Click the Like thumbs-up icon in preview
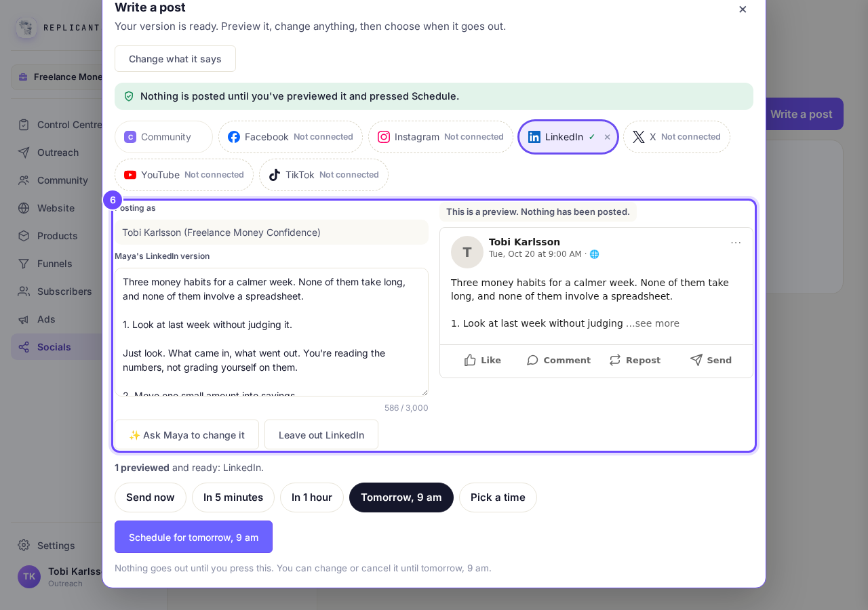Screen dimensions: 868x610 (x=470, y=360)
